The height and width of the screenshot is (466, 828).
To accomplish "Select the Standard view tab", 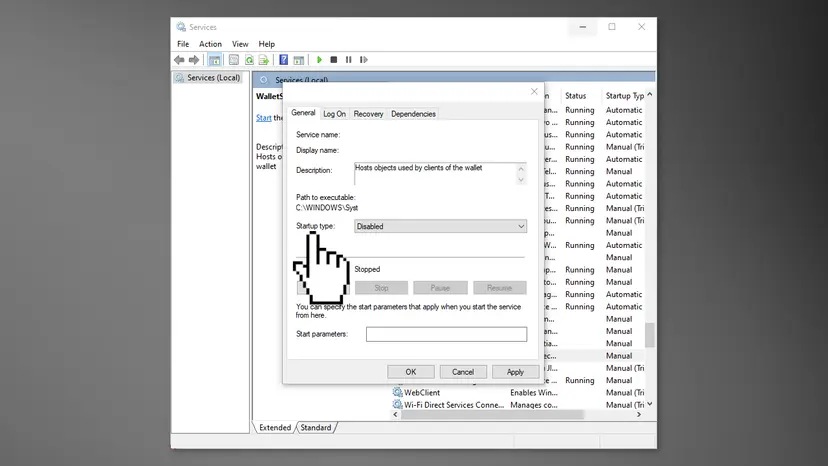I will [x=316, y=427].
